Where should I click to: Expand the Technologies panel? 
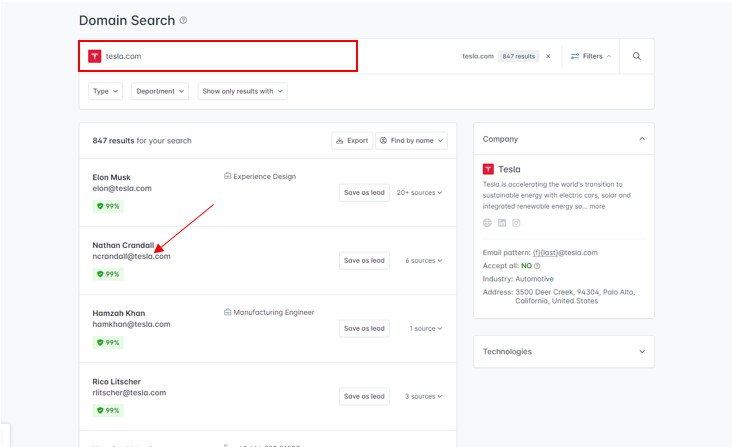(x=642, y=352)
